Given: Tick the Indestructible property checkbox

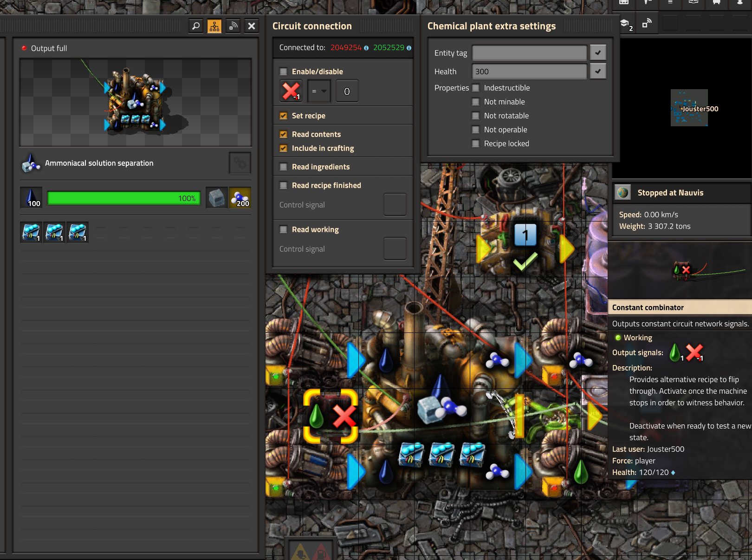Looking at the screenshot, I should click(476, 88).
